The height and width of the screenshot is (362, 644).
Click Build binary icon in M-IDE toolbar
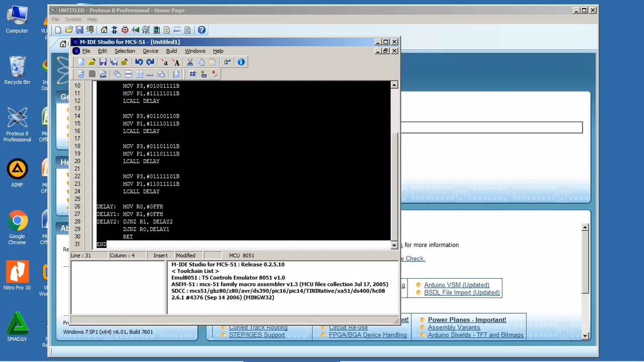tap(192, 74)
